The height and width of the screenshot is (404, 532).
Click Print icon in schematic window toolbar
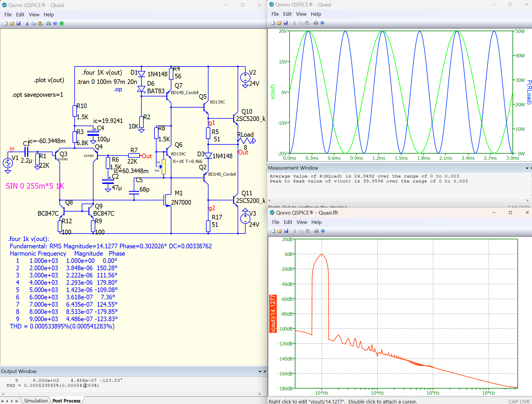(x=49, y=23)
